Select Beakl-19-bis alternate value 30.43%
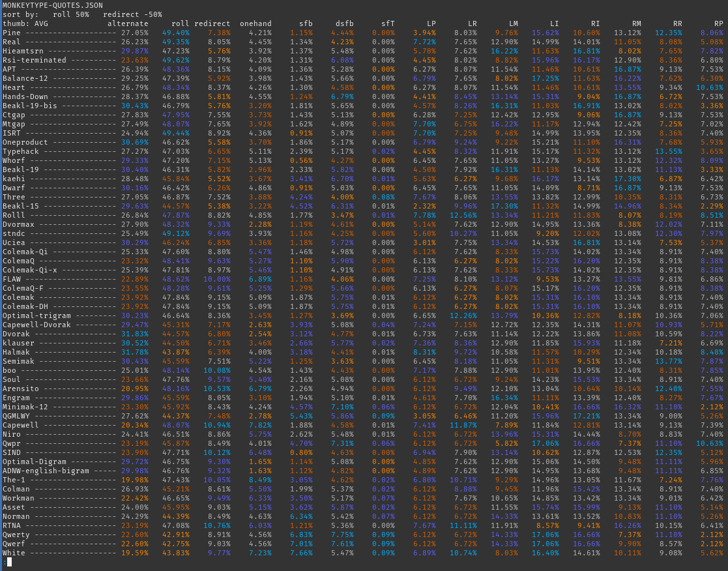 pyautogui.click(x=135, y=106)
